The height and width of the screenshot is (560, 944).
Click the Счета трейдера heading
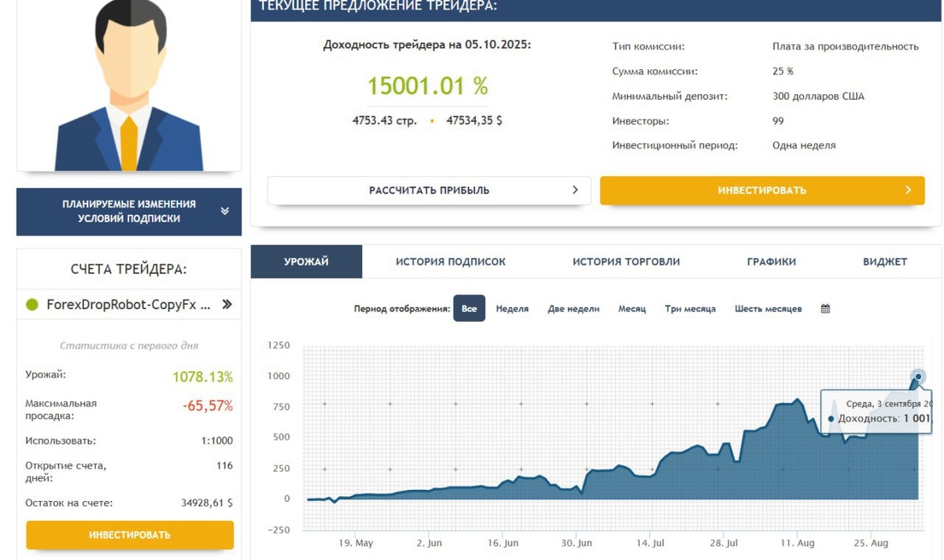click(x=129, y=269)
